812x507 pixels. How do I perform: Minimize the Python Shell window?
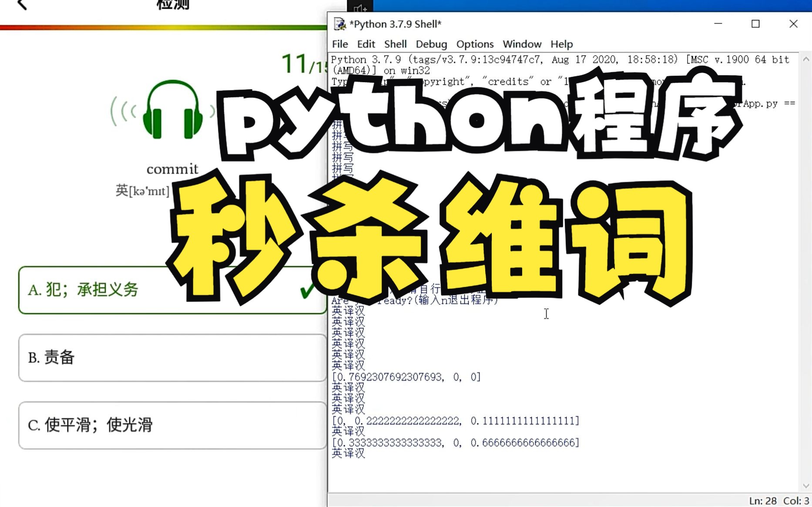click(x=718, y=24)
